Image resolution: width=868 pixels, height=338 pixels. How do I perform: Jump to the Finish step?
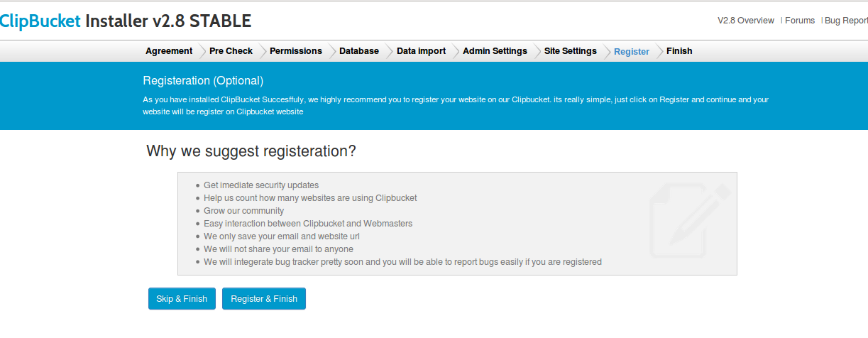click(x=679, y=51)
